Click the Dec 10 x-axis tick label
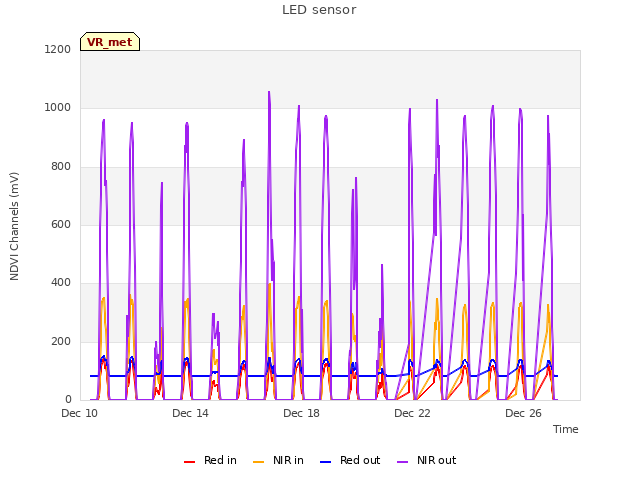Viewport: 640px width, 480px height. (x=80, y=413)
